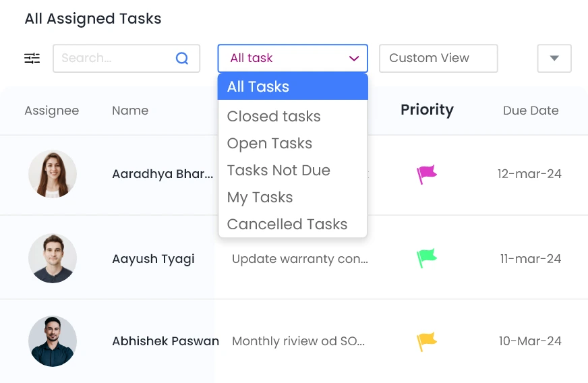
Task: Select Cancelled Tasks option
Action: [287, 225]
